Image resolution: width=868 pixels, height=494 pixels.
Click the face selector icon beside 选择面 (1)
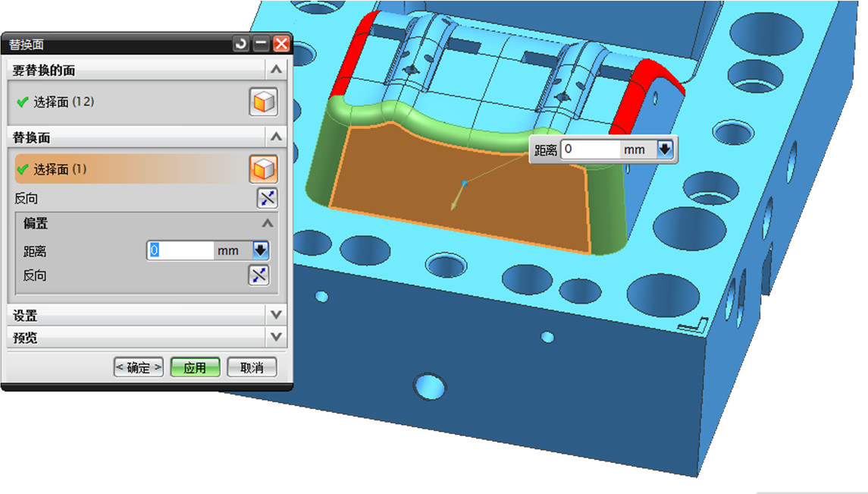(x=263, y=169)
